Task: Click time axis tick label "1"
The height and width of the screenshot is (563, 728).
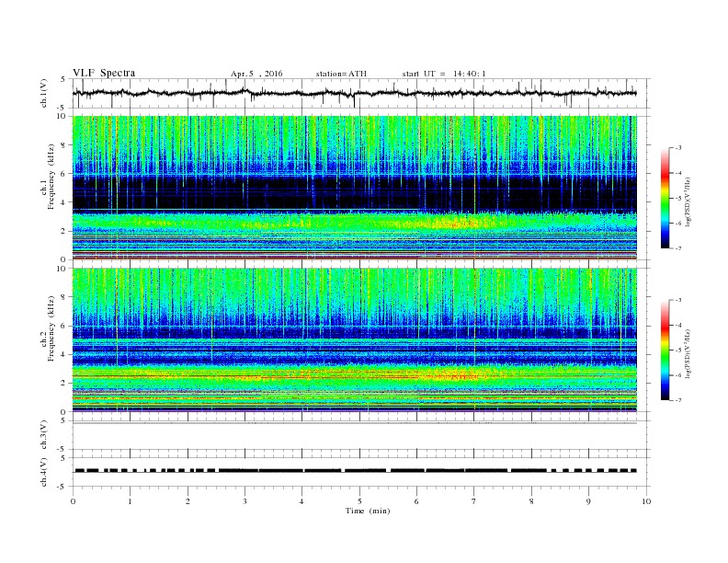Action: tap(130, 501)
